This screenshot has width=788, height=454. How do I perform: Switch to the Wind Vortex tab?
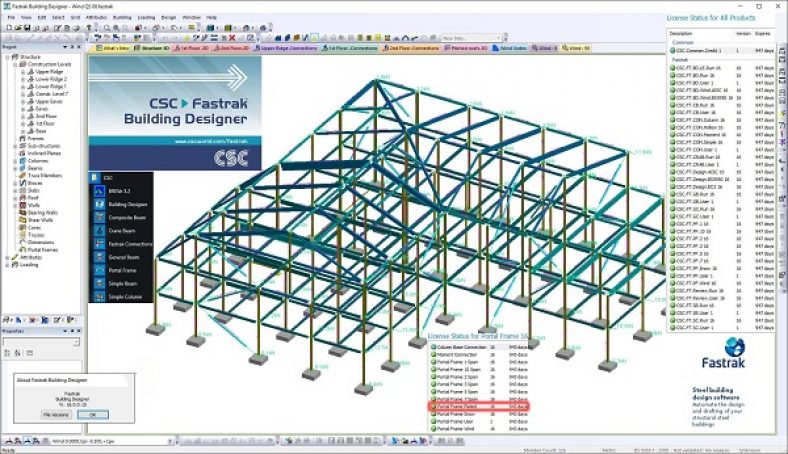(x=510, y=48)
